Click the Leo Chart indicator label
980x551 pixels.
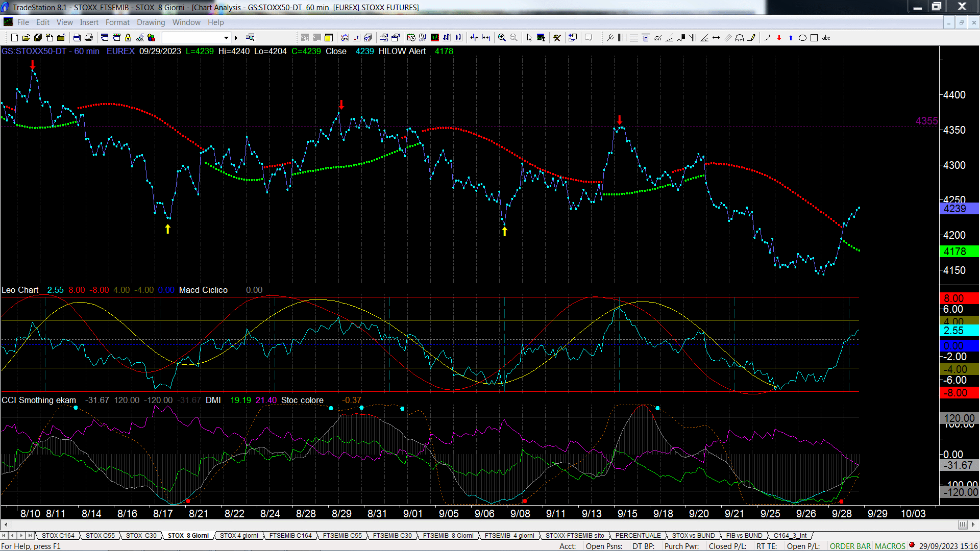tap(20, 290)
